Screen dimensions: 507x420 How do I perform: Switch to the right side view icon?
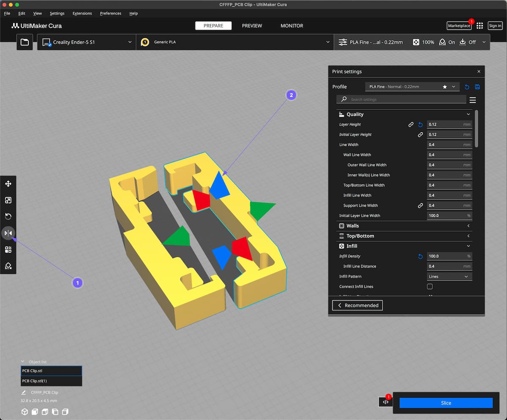65,412
